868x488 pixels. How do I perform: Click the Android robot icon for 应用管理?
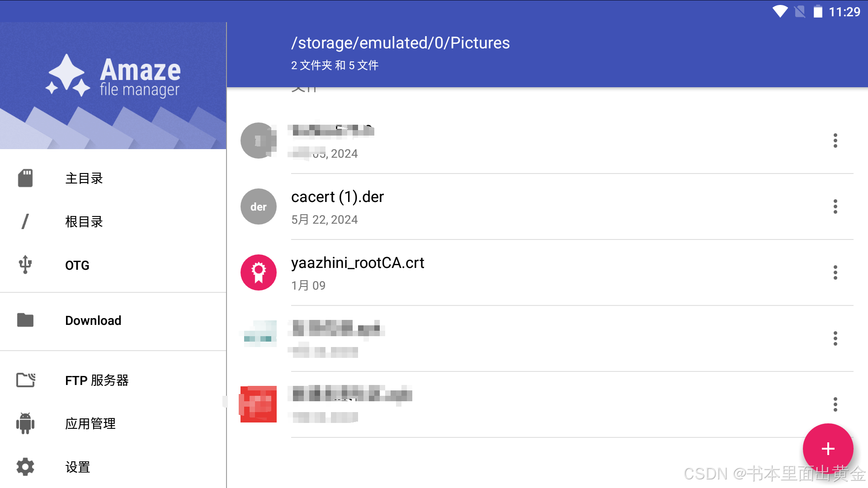tap(25, 423)
